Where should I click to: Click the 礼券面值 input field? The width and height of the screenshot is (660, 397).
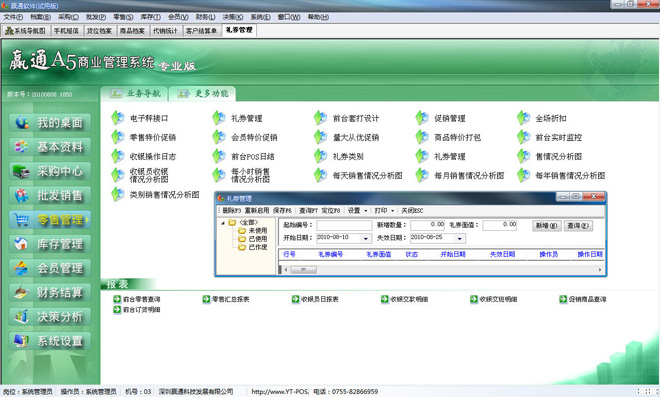[500, 225]
